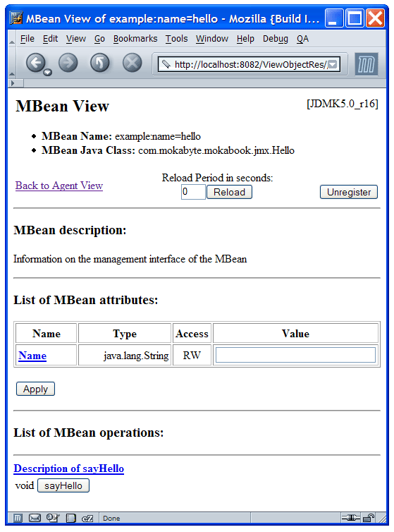Open the Description of sayHello link
The image size is (394, 532).
[69, 468]
